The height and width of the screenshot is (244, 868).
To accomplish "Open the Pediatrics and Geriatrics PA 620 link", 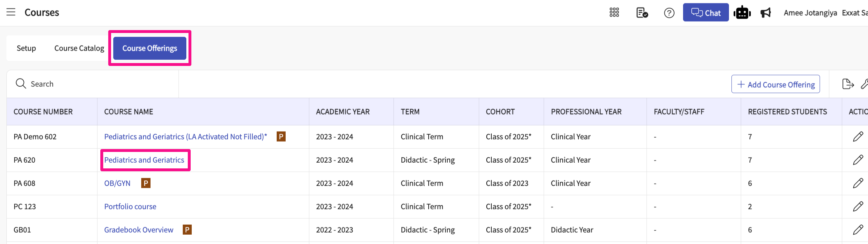I will pos(144,160).
